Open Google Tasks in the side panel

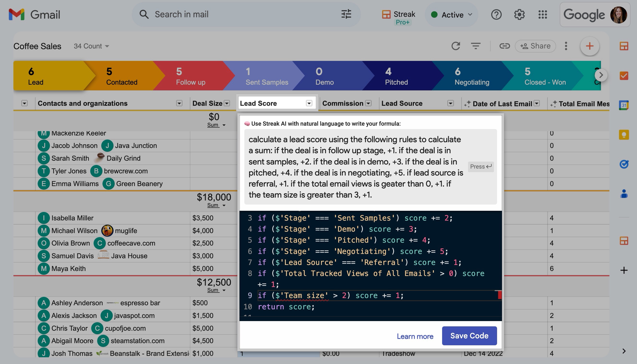pos(624,164)
